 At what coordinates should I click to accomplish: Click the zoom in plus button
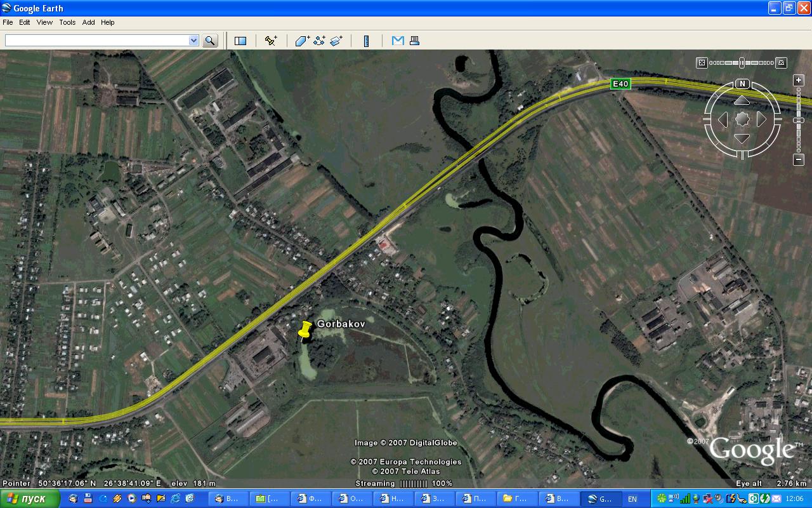point(799,81)
